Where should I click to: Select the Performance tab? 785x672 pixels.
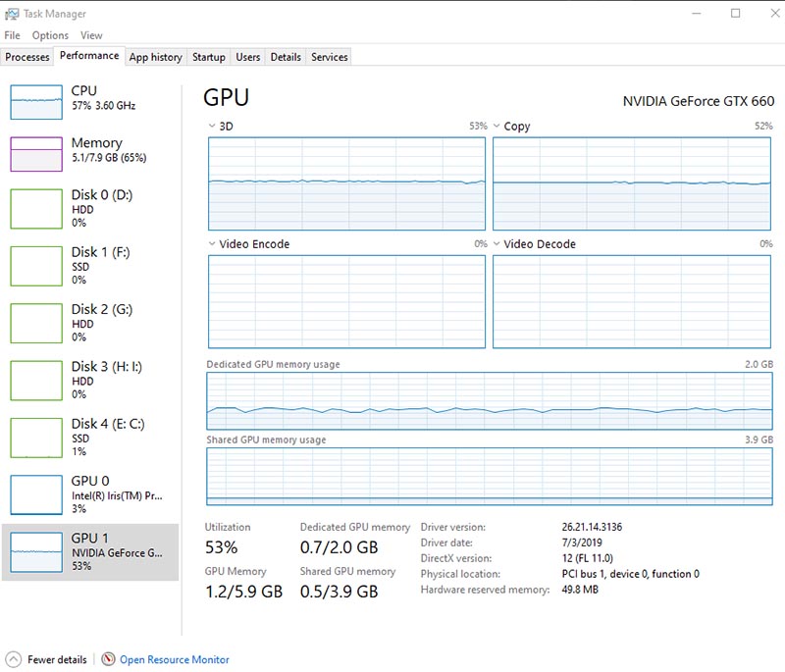(89, 56)
